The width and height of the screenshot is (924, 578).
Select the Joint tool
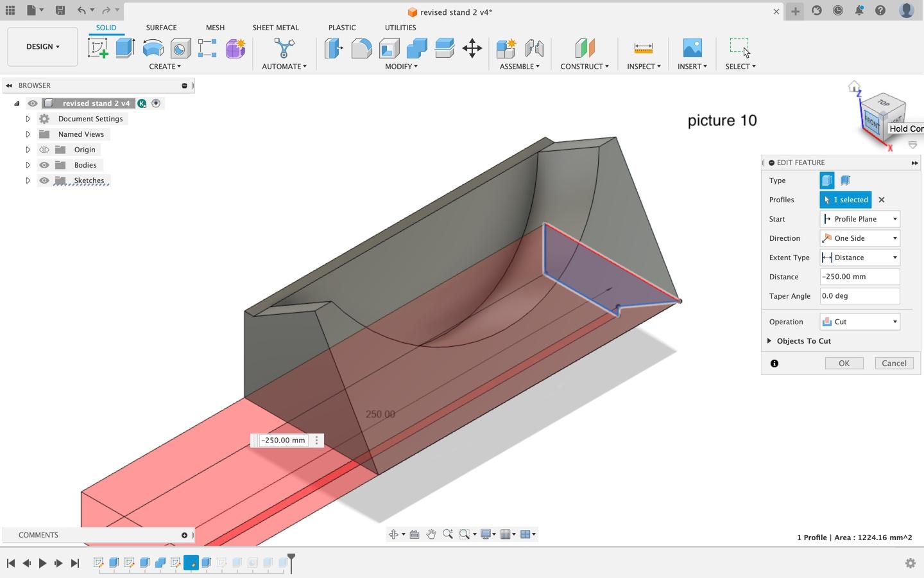pos(534,48)
